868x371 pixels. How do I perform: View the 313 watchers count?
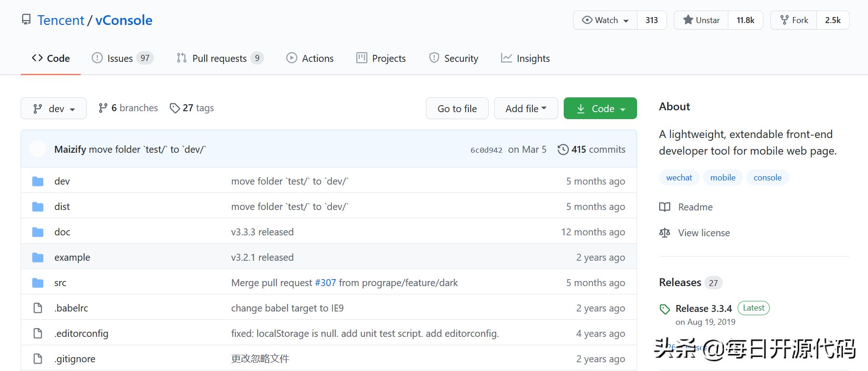click(652, 20)
